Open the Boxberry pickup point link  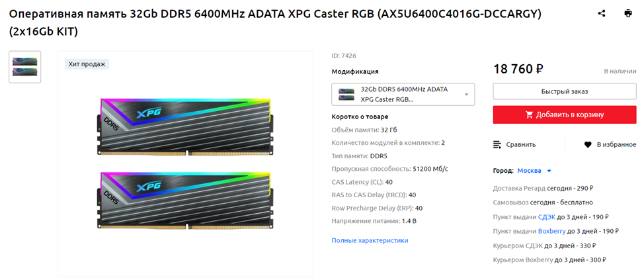coord(551,231)
